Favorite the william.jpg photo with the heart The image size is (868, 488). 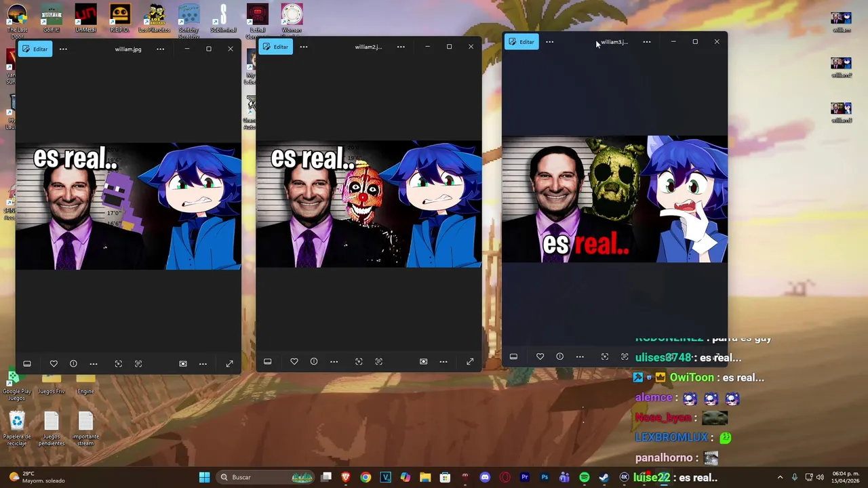[54, 364]
